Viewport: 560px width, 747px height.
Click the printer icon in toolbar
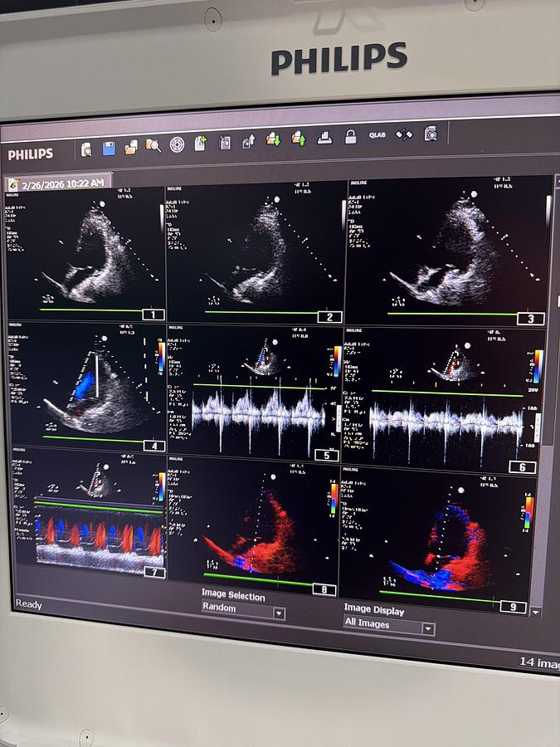(324, 138)
